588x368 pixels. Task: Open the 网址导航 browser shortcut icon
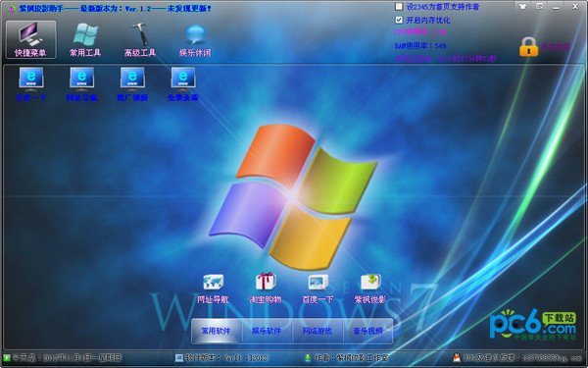[x=81, y=84]
